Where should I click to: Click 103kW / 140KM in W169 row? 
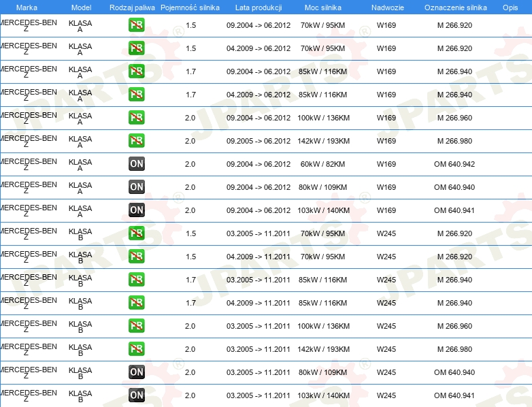click(x=323, y=210)
